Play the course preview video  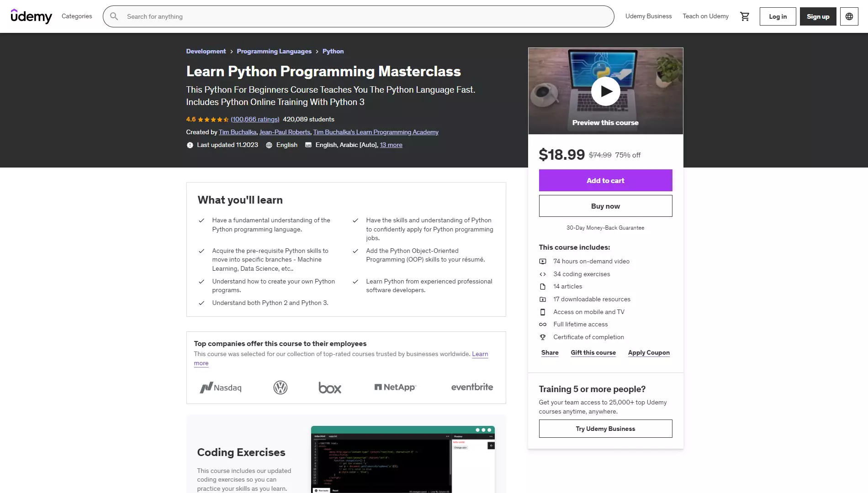click(x=605, y=91)
